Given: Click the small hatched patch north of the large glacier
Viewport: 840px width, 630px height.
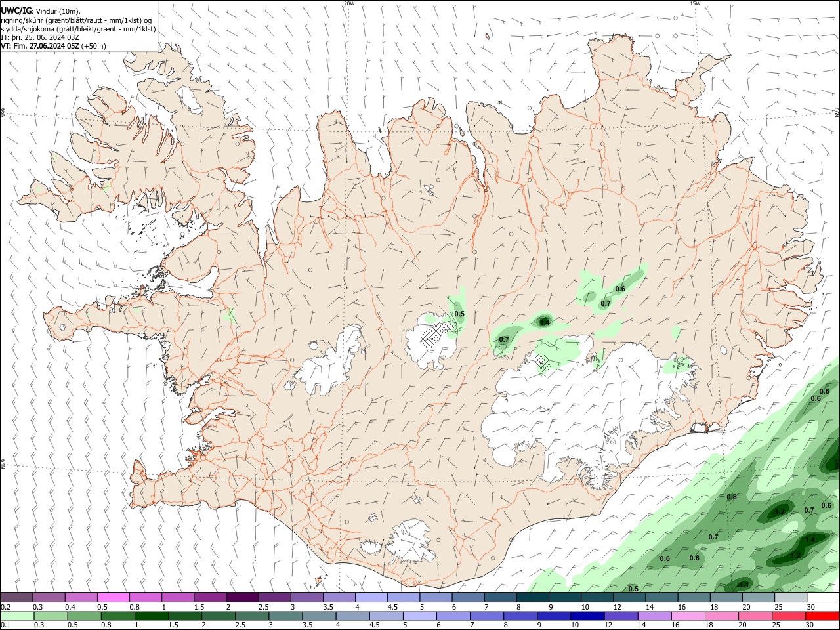Looking at the screenshot, I should [x=543, y=362].
